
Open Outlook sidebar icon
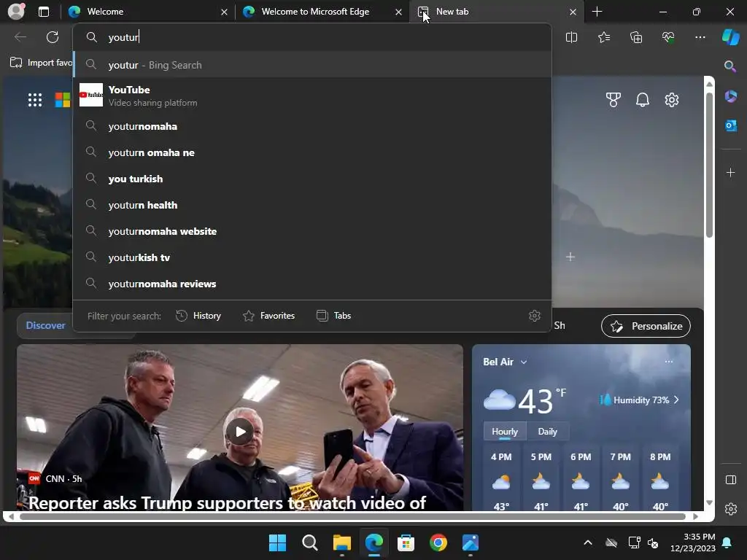730,125
